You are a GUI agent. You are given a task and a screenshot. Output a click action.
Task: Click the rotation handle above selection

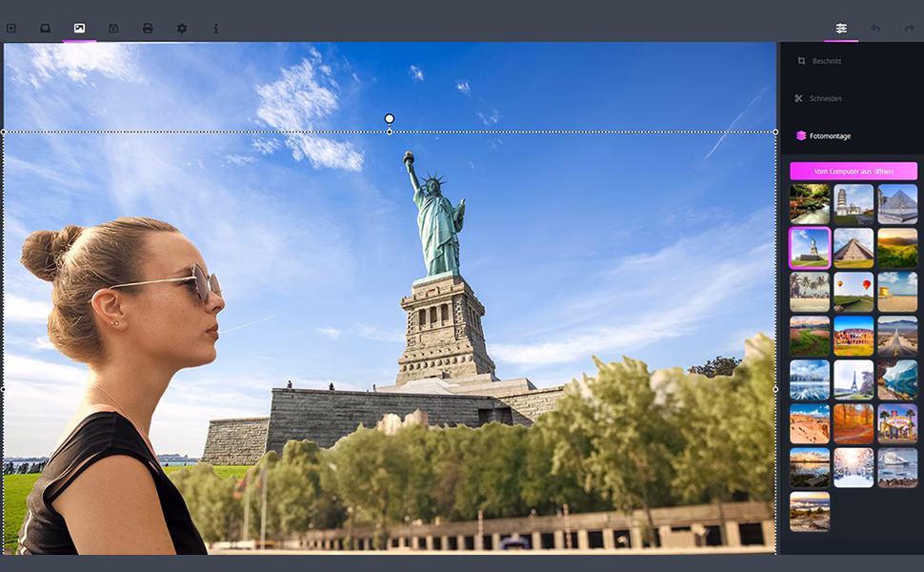click(x=390, y=118)
